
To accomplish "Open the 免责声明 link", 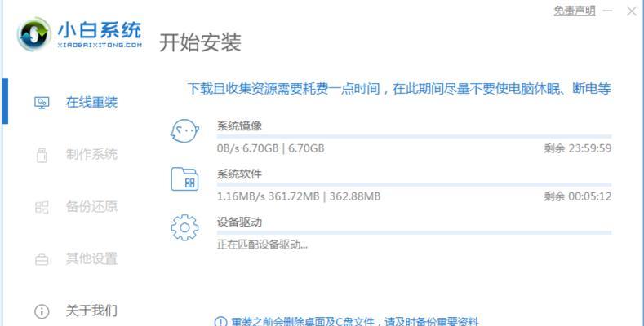I will pyautogui.click(x=574, y=11).
